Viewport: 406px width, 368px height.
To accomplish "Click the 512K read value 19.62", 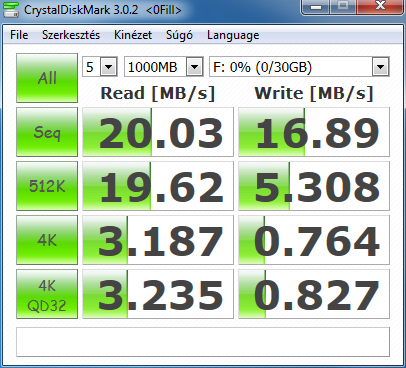I will (158, 186).
